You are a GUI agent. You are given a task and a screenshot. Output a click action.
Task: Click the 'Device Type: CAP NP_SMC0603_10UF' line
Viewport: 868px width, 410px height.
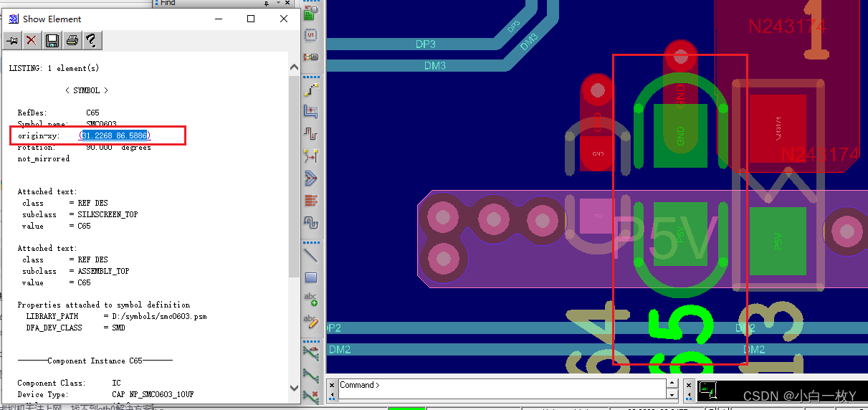[105, 394]
